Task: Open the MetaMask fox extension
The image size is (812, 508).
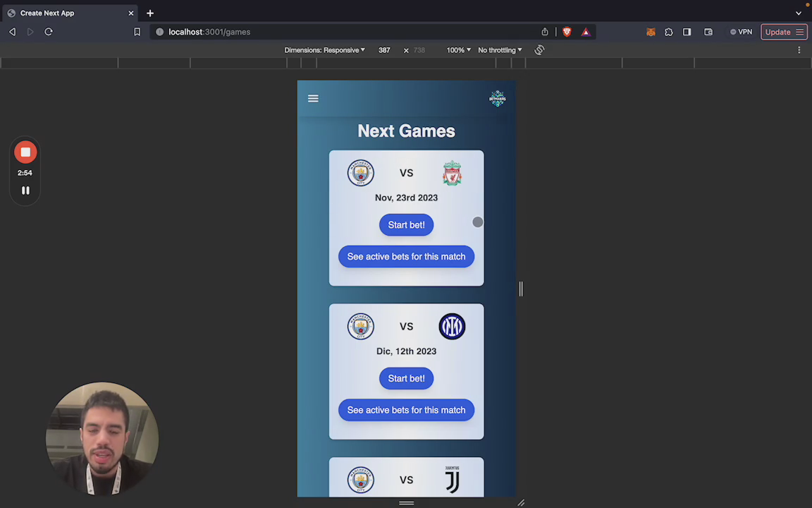Action: 651,32
